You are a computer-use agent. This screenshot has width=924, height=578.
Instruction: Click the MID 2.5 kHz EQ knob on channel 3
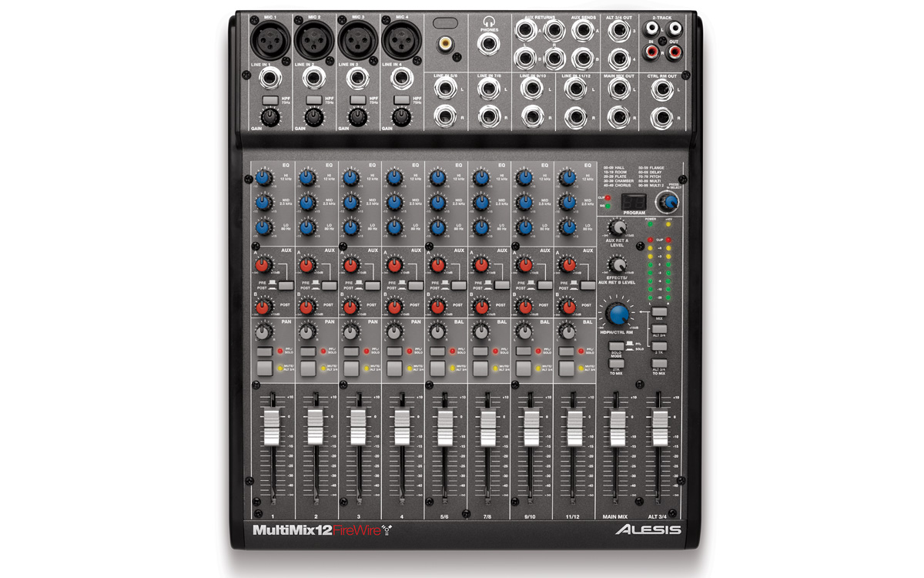(350, 203)
